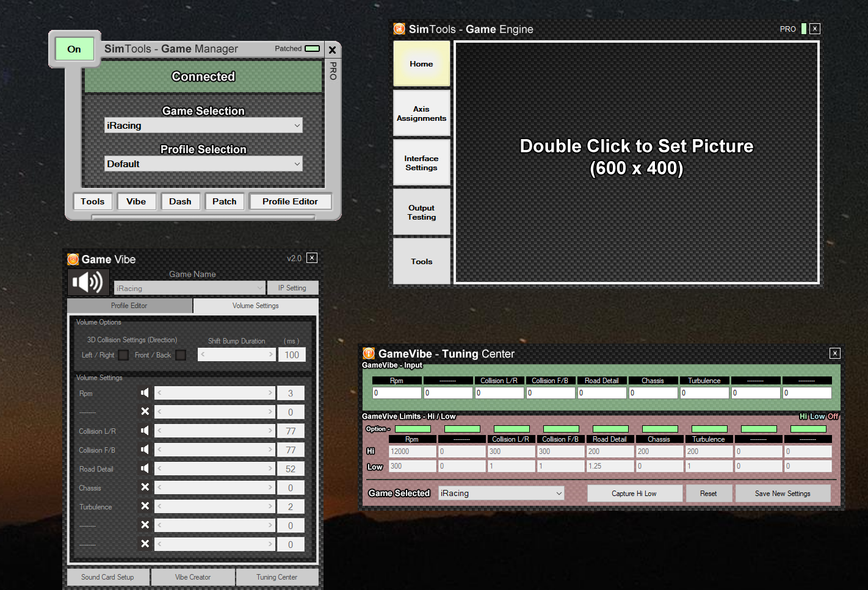Toggle the Turbulence green option bar
868x590 pixels.
pos(709,429)
